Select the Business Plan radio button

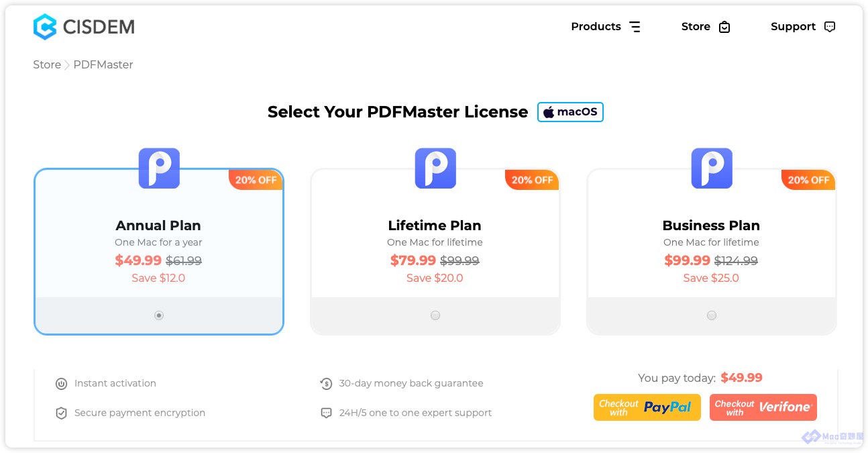tap(712, 315)
